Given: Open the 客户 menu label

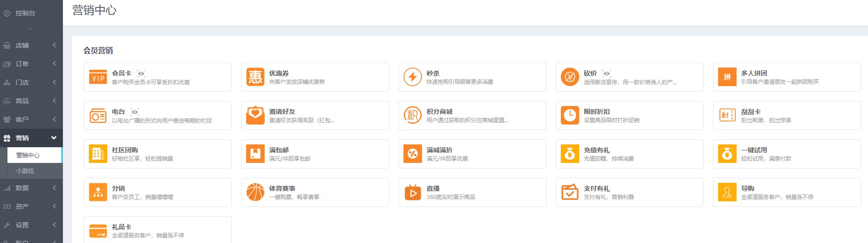Looking at the screenshot, I should pos(22,119).
